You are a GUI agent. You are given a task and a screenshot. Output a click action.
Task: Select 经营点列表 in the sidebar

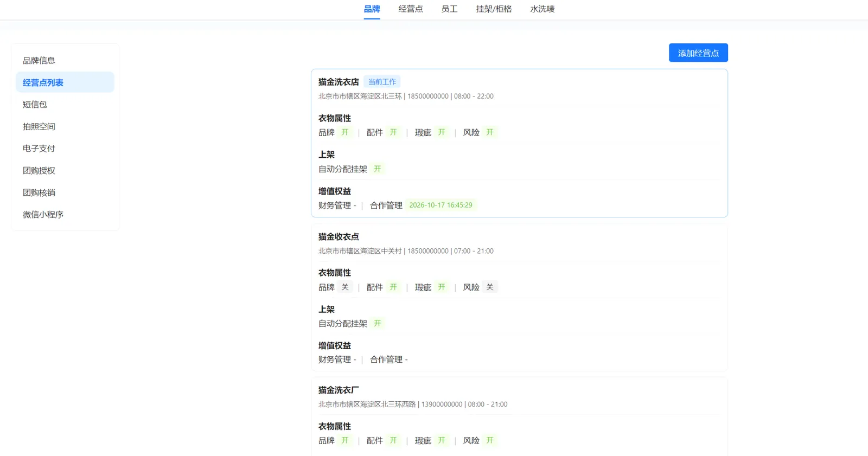65,82
